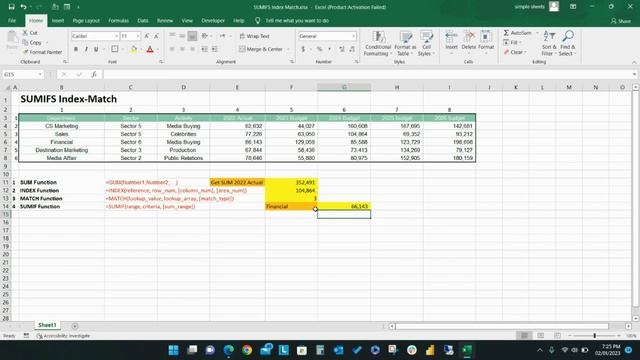Toggle Italic formatting

[x=86, y=49]
